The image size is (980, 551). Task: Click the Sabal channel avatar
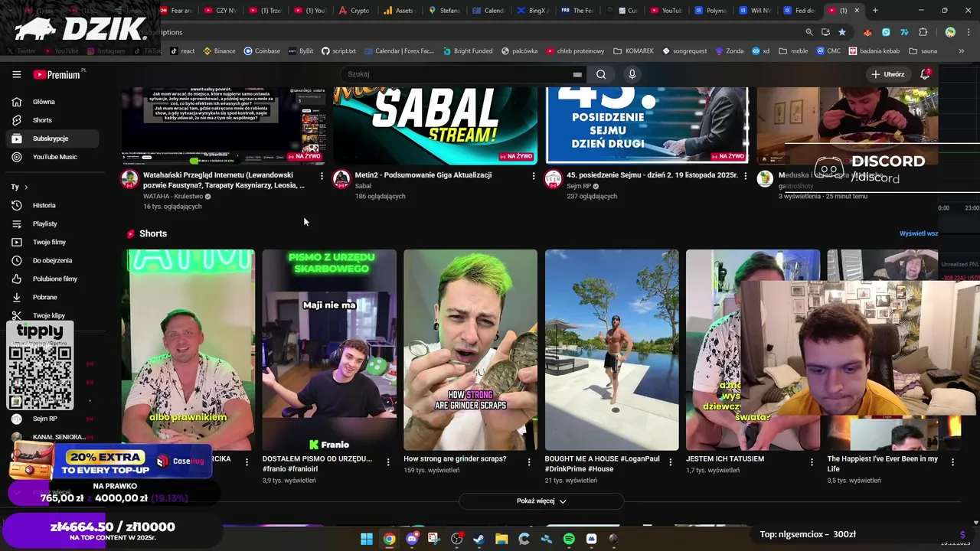pos(341,179)
